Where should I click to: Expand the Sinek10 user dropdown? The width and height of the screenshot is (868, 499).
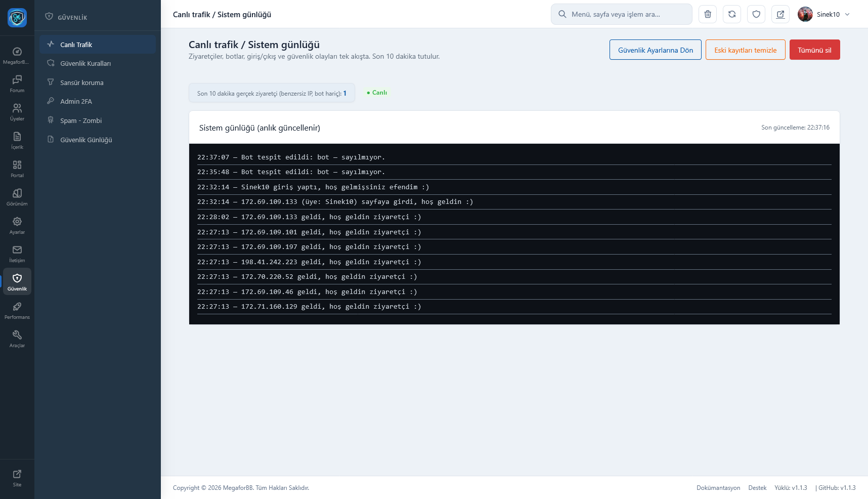click(824, 14)
